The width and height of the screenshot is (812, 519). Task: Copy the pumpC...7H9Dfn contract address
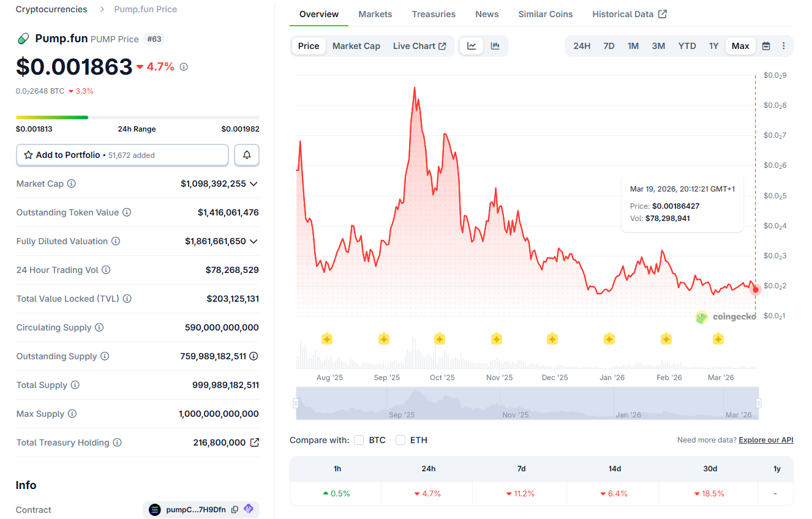click(235, 509)
